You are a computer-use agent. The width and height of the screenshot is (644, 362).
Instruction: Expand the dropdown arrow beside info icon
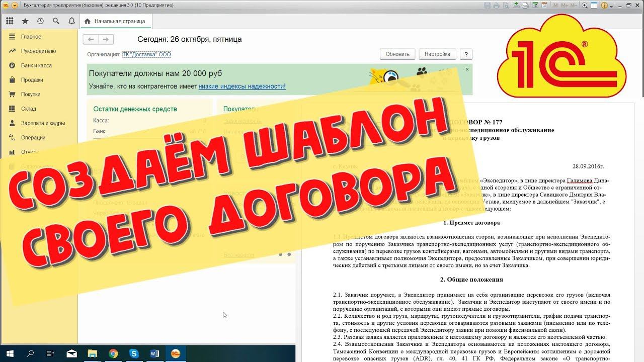611,6
